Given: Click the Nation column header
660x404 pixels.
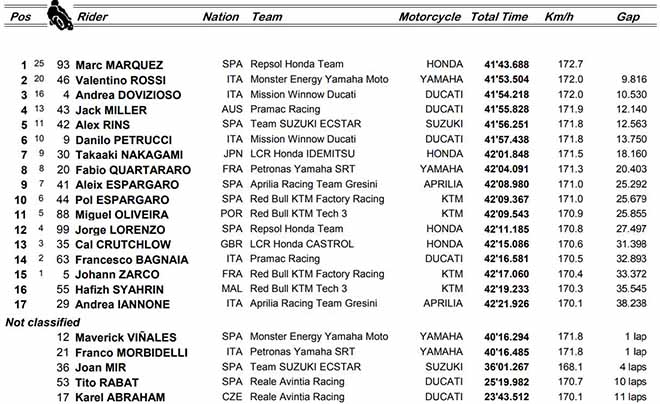Looking at the screenshot, I should (x=220, y=17).
